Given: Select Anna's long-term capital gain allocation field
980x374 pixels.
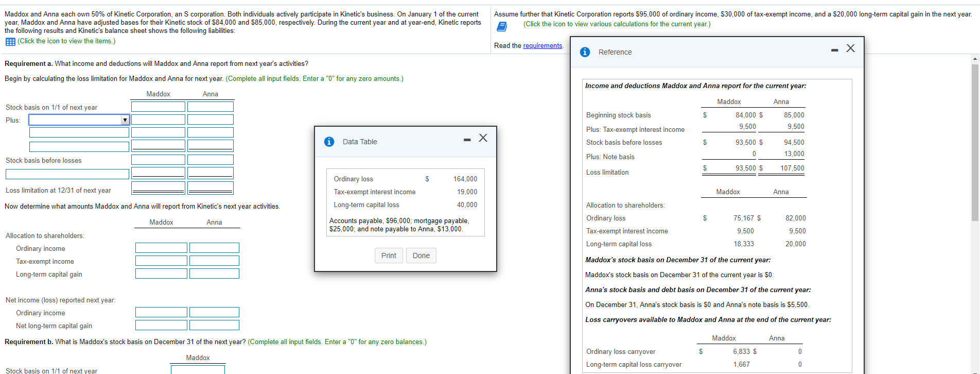Looking at the screenshot, I should (x=214, y=274).
